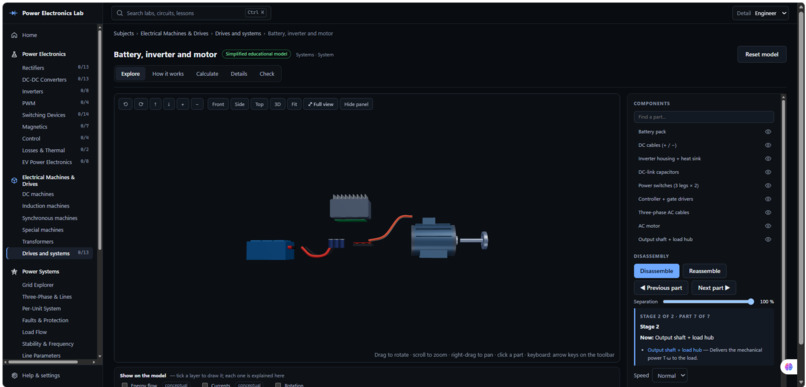Click the Reset model button
Viewport: 806px width, 387px height.
762,54
